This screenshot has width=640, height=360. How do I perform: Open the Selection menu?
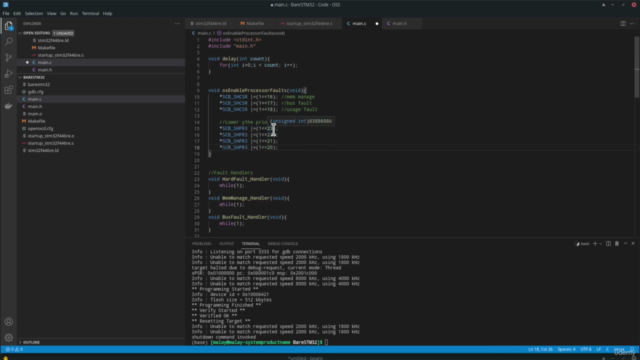click(34, 13)
